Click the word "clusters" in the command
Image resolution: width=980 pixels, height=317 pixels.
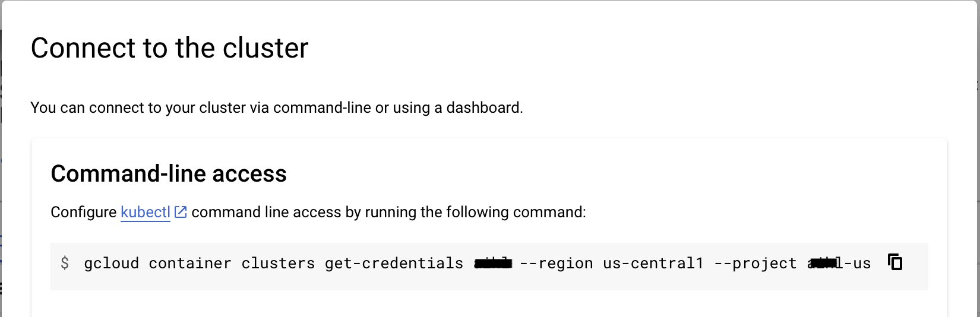tap(278, 263)
